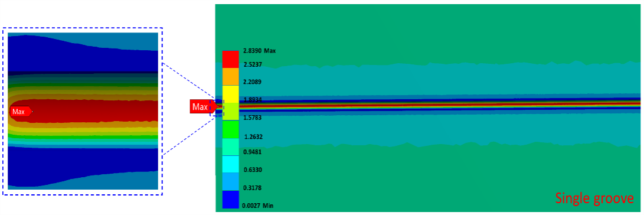Select the yellow legend color band
Viewport: 644px width, 215px height.
[230, 94]
